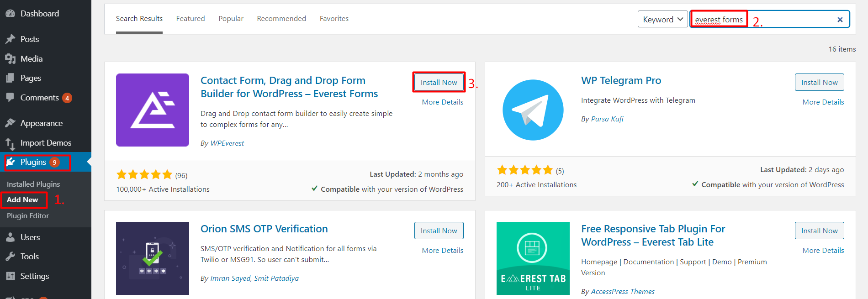Open the WP Telegram Pro title link
Image resolution: width=868 pixels, height=299 pixels.
[x=621, y=80]
